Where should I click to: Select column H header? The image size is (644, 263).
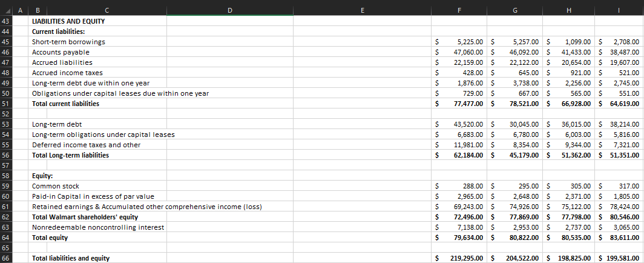click(568, 11)
